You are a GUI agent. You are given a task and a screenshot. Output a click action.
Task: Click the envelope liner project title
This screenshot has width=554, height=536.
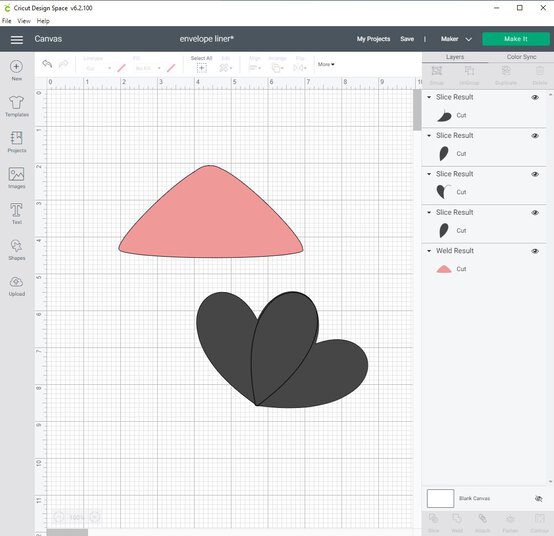tap(207, 39)
